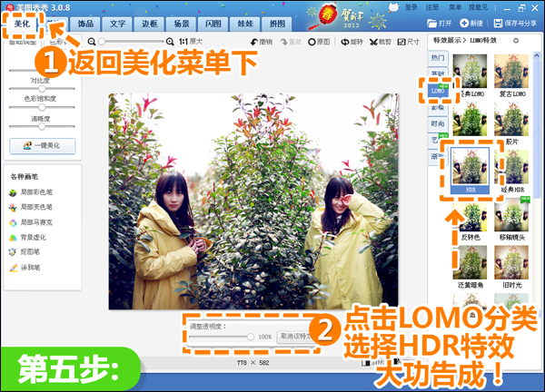Click the 一键美化 button

click(43, 146)
